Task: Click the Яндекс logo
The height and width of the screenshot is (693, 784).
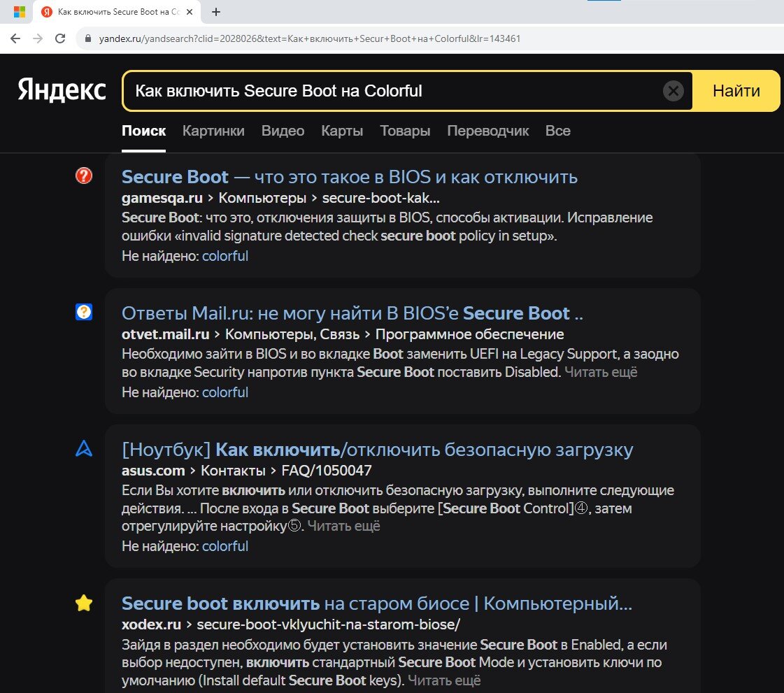Action: click(x=62, y=90)
